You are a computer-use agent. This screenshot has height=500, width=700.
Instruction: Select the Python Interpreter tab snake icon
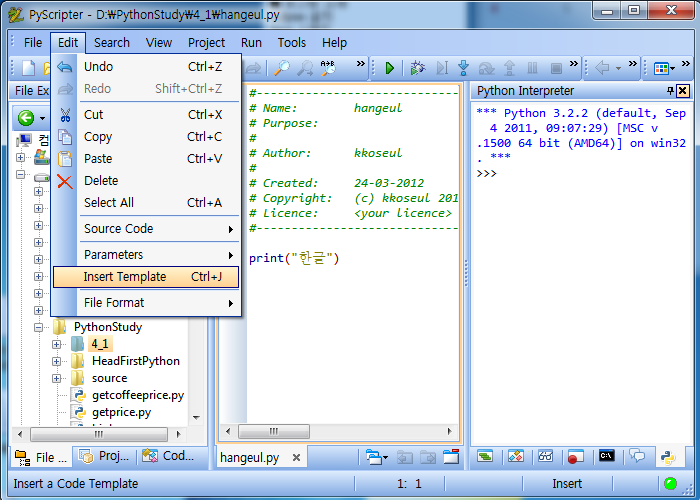[x=668, y=458]
